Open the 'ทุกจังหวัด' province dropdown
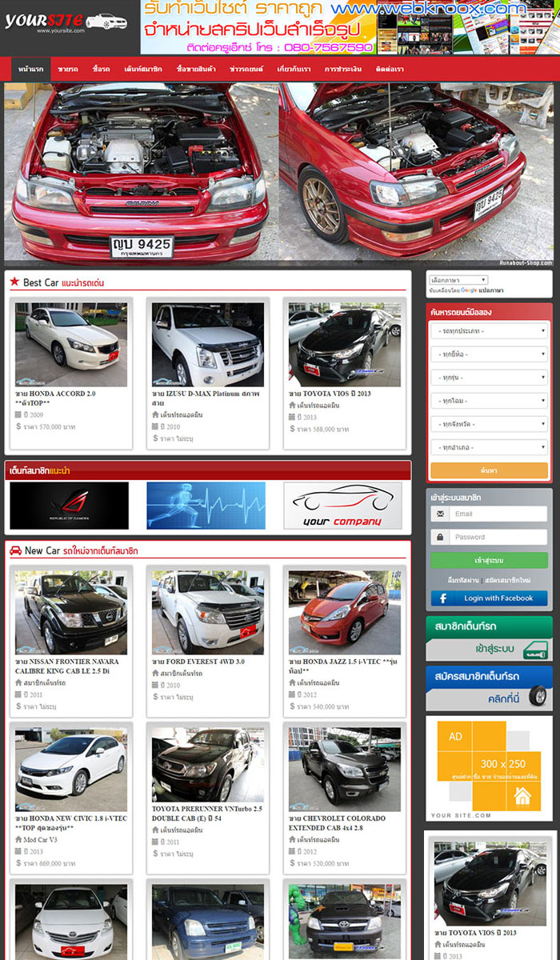Image resolution: width=560 pixels, height=960 pixels. coord(489,424)
